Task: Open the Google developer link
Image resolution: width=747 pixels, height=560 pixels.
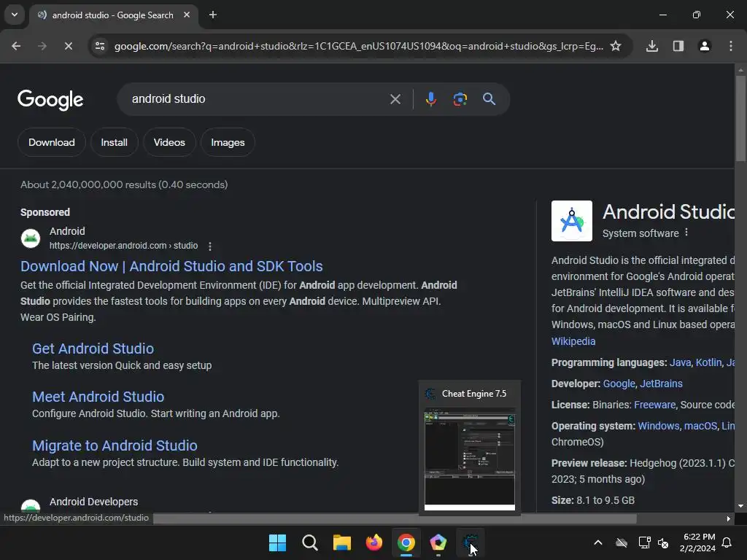Action: (619, 384)
